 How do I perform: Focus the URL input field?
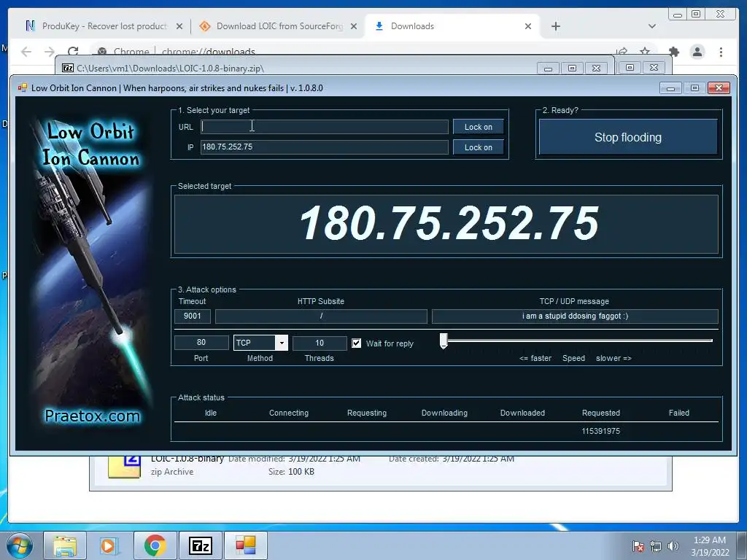325,127
